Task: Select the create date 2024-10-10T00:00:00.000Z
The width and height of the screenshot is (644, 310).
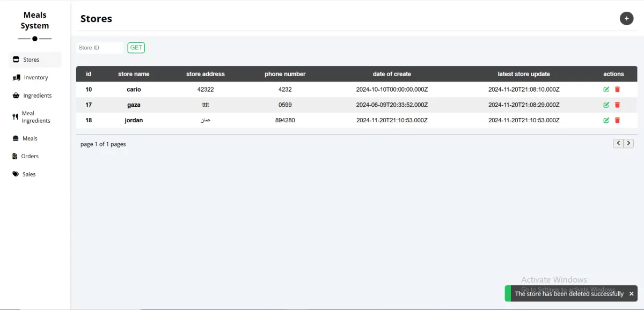Action: point(392,90)
